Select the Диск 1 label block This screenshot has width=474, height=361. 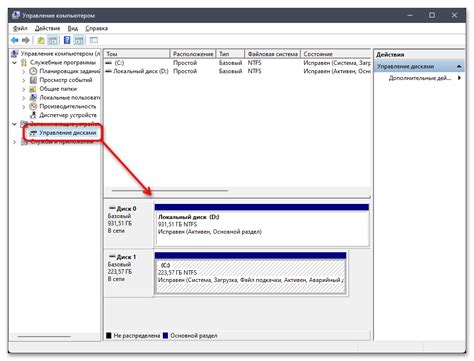click(x=129, y=273)
